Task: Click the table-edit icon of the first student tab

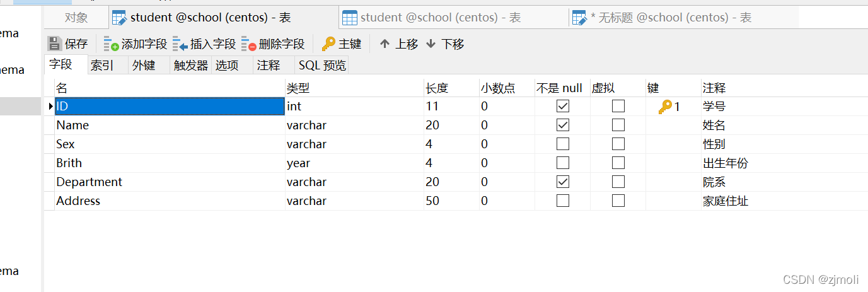Action: pyautogui.click(x=119, y=18)
